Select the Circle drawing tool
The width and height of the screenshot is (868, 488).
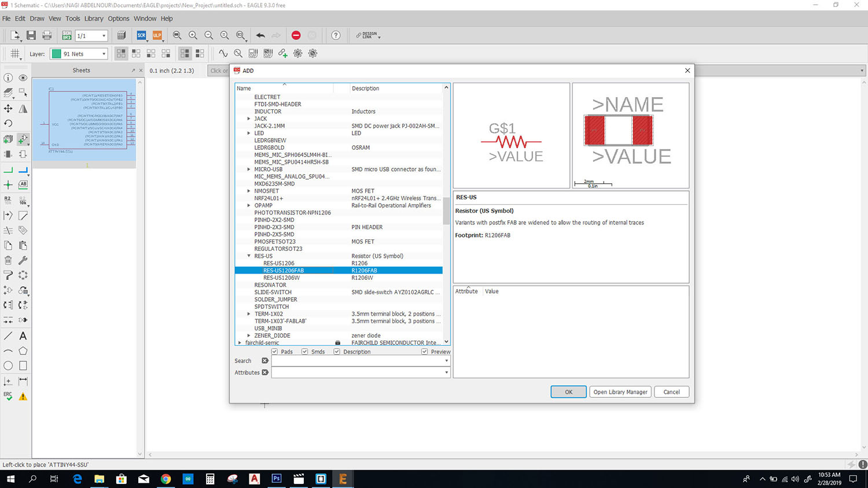click(x=8, y=365)
